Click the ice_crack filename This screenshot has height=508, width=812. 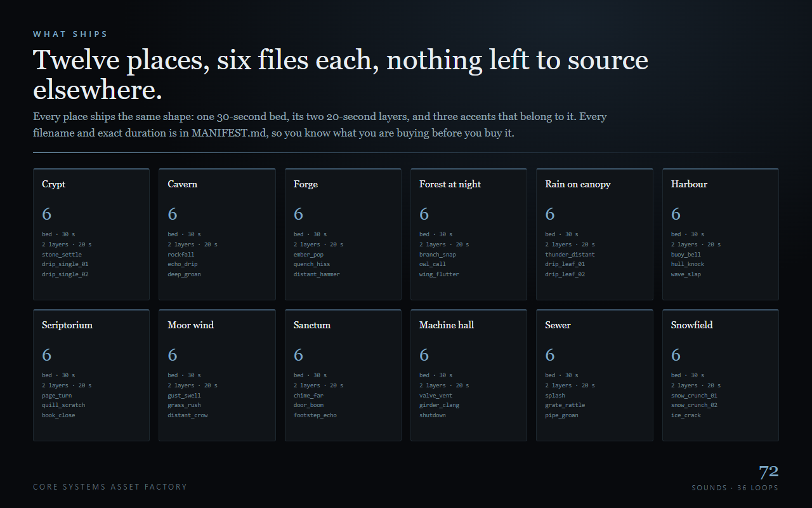tap(686, 415)
